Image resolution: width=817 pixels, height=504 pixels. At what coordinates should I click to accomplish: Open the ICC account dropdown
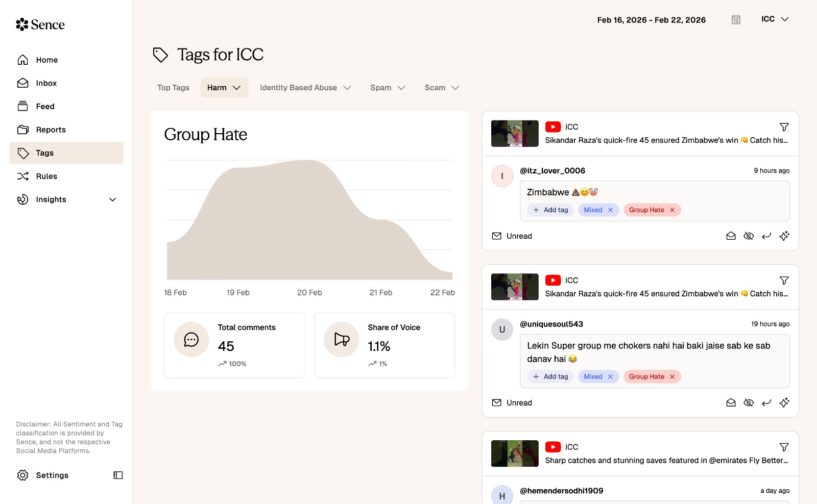[x=775, y=19]
